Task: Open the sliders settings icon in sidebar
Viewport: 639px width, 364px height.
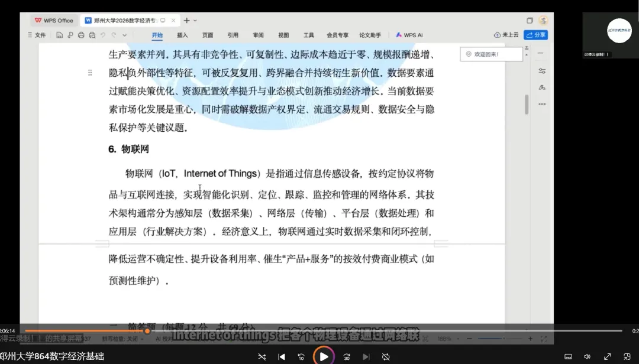Action: coord(542,71)
